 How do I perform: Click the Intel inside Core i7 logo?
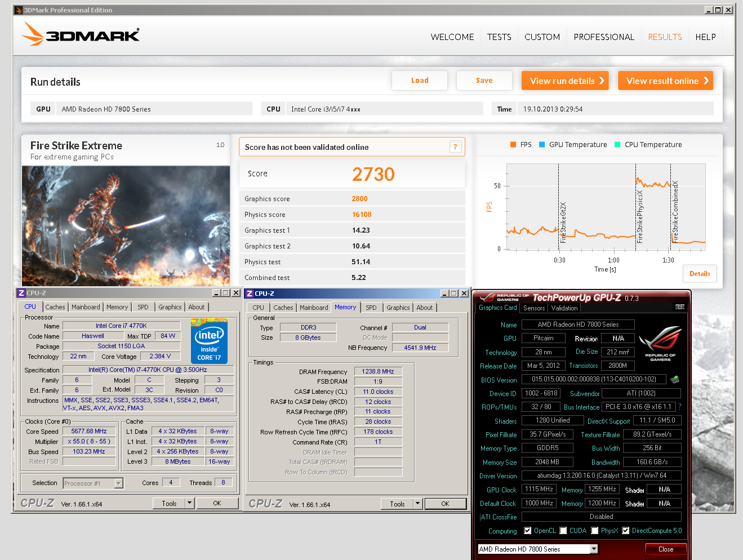209,341
